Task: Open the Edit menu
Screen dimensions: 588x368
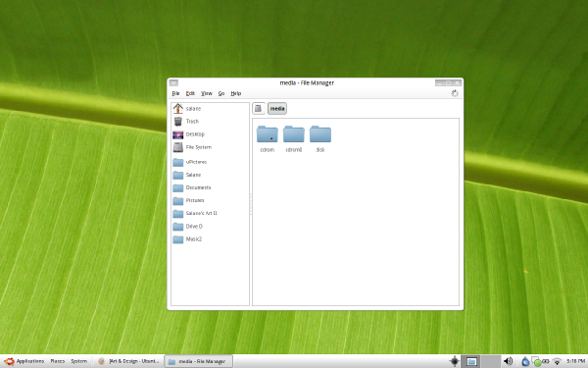Action: (190, 93)
